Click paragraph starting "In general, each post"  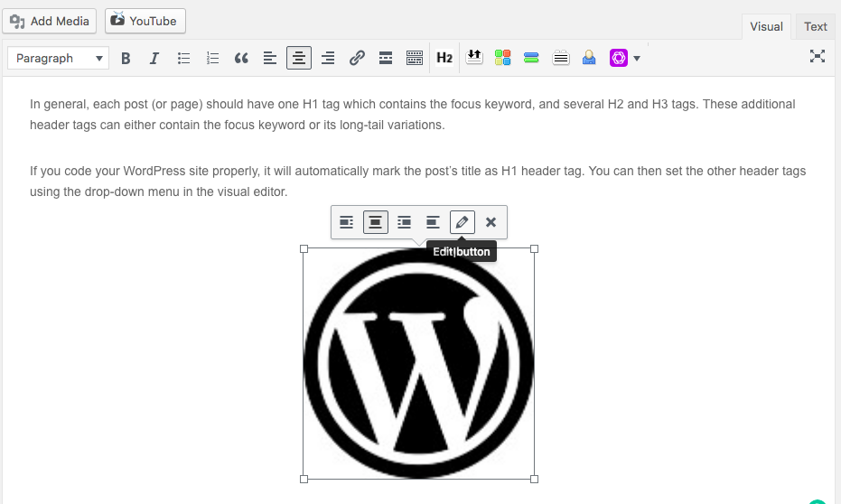(413, 114)
